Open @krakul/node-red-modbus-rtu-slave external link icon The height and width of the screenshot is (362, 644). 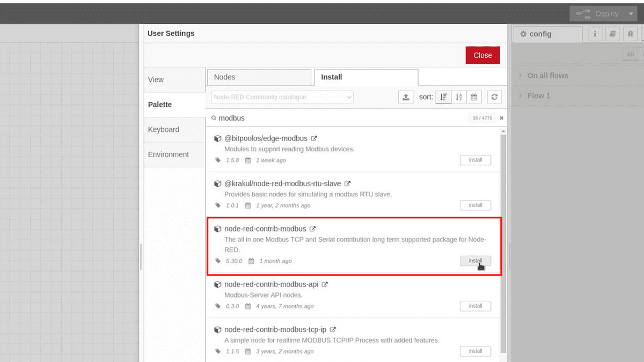coord(347,183)
